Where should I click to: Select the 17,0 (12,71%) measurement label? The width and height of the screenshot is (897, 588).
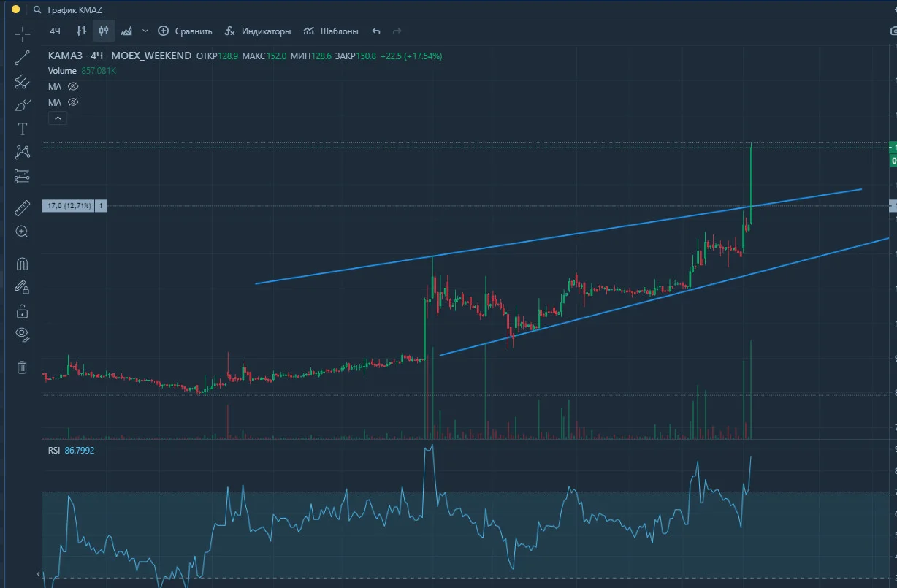click(x=69, y=206)
